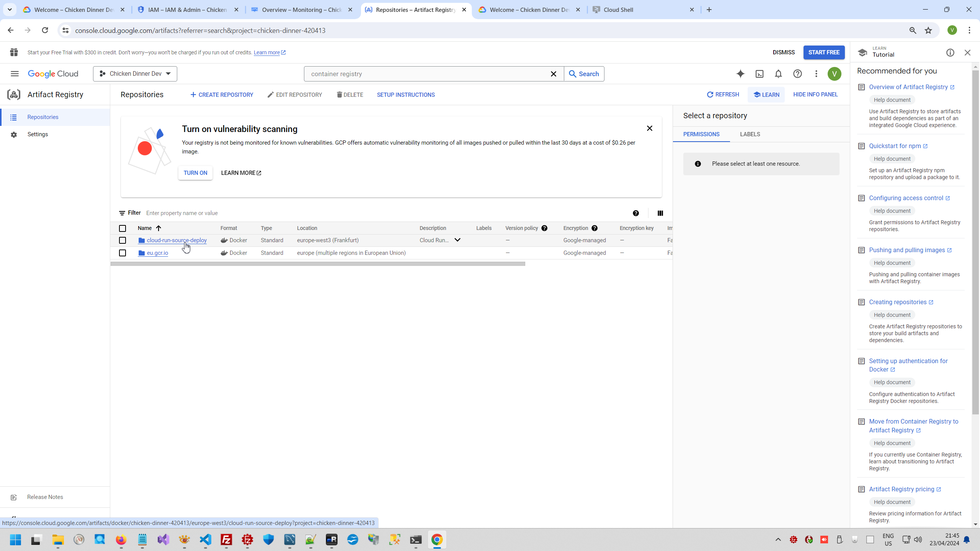The height and width of the screenshot is (551, 980).
Task: Open column display options icon
Action: pyautogui.click(x=660, y=213)
